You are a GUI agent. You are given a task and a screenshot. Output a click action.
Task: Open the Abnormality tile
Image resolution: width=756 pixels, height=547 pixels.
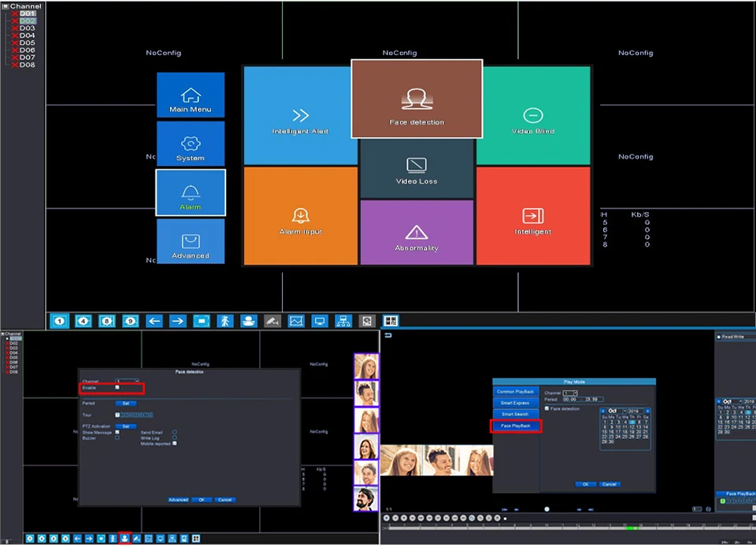[x=417, y=233]
